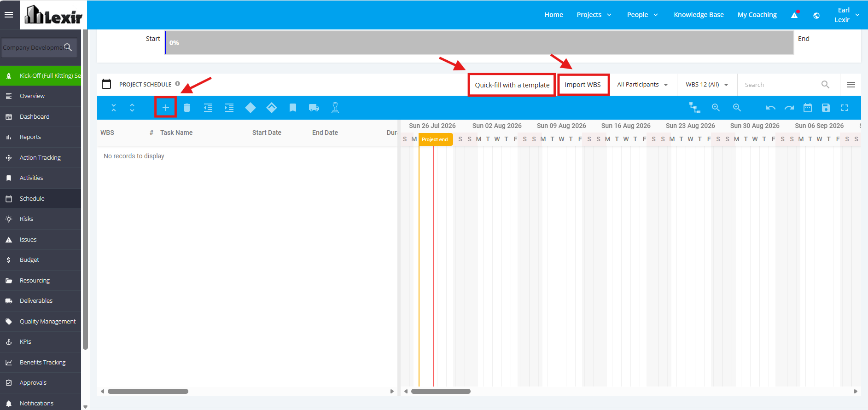Outdent the task using the toolbar icon
Screen dimensions: 868x410
[208, 108]
